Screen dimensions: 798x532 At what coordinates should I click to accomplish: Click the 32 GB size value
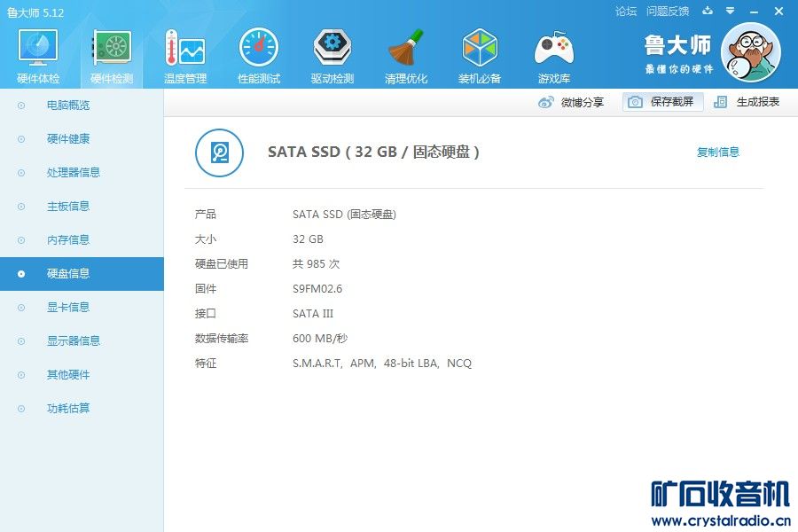308,239
